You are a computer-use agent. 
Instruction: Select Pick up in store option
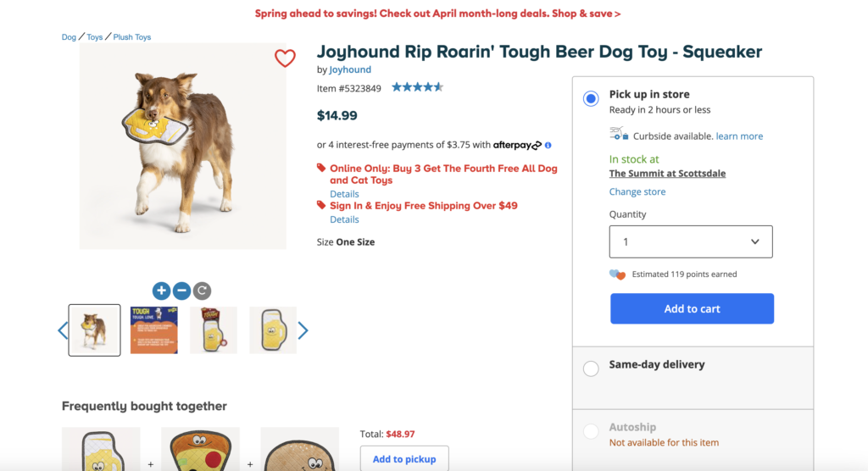[591, 99]
